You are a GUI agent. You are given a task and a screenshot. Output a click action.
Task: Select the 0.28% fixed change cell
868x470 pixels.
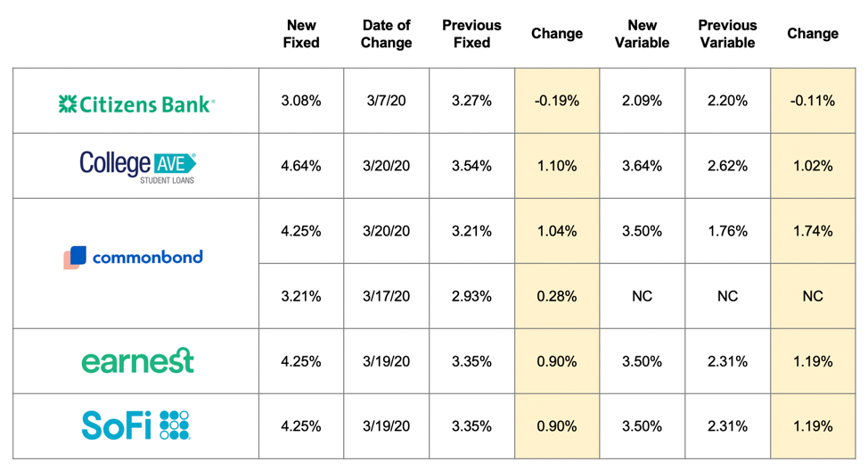tap(557, 296)
